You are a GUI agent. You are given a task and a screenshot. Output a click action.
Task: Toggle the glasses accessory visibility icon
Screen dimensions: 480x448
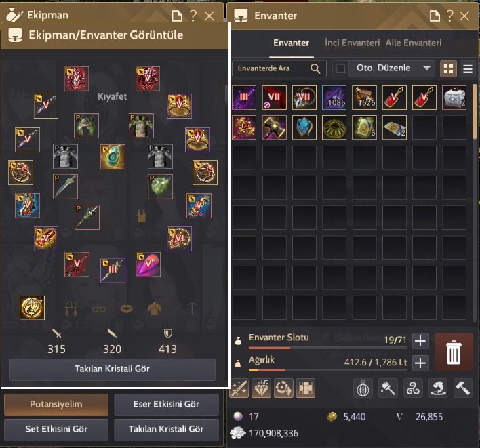pyautogui.click(x=98, y=309)
